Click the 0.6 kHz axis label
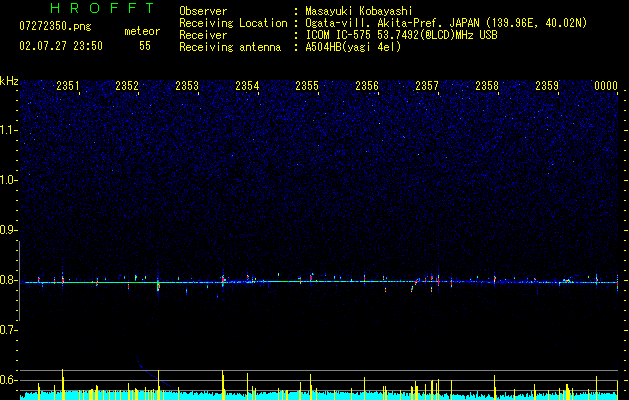Viewport: 629px width, 400px height. click(9, 380)
